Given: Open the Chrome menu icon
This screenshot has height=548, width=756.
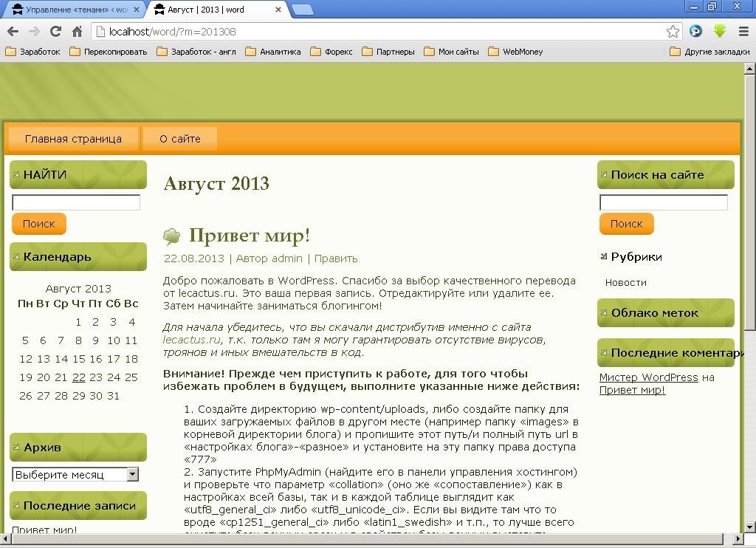Looking at the screenshot, I should (x=743, y=32).
